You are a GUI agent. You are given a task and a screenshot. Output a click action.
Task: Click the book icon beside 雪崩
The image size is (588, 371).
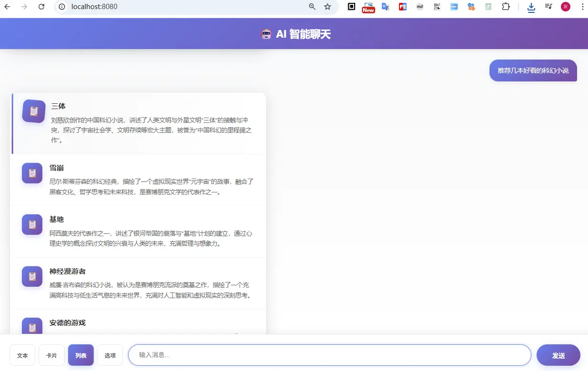(32, 173)
